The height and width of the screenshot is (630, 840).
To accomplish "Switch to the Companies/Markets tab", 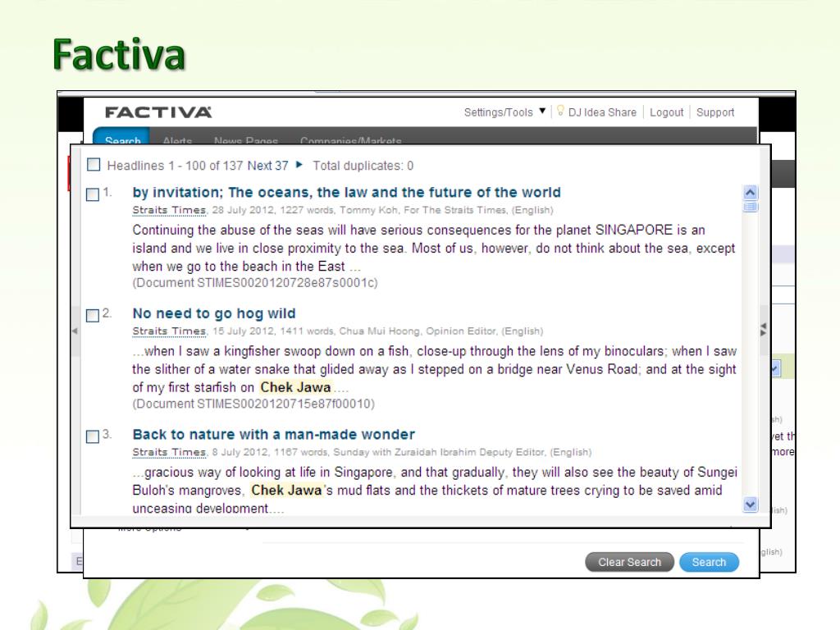I will [351, 140].
